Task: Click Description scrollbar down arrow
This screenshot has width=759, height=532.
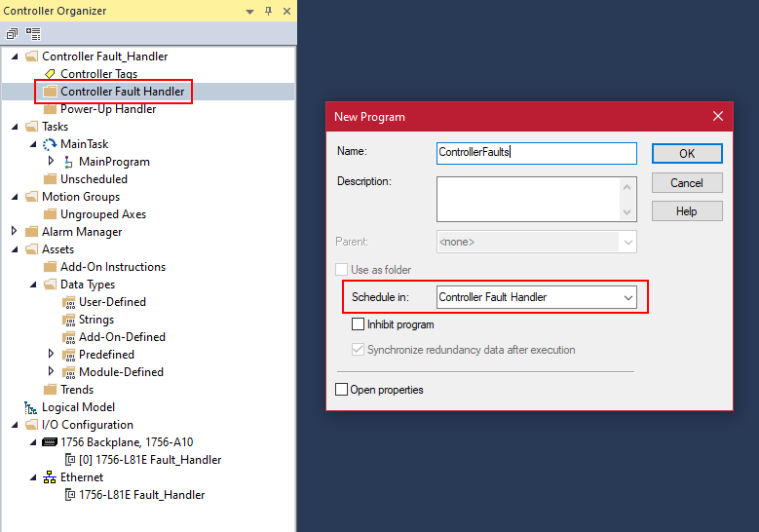Action: point(626,212)
